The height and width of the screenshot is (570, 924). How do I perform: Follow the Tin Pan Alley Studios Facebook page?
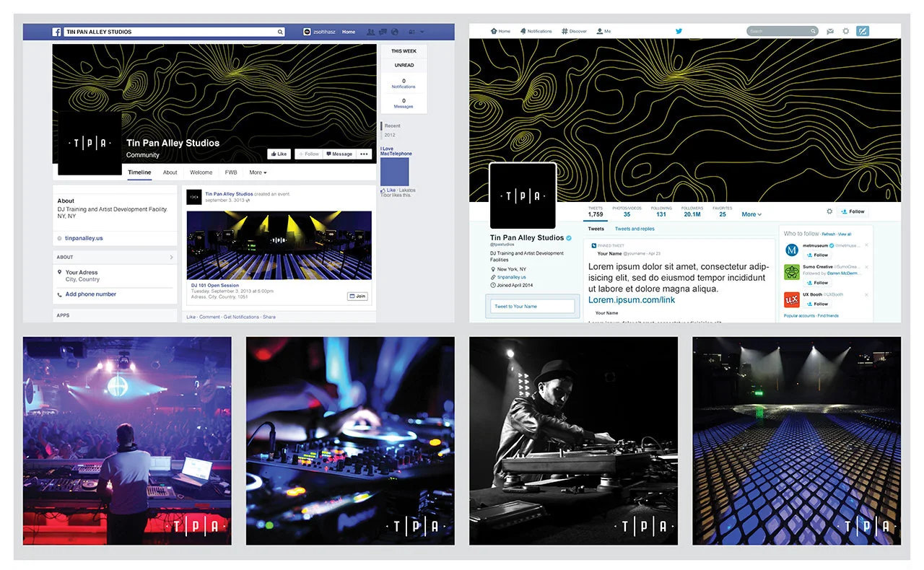click(x=309, y=154)
